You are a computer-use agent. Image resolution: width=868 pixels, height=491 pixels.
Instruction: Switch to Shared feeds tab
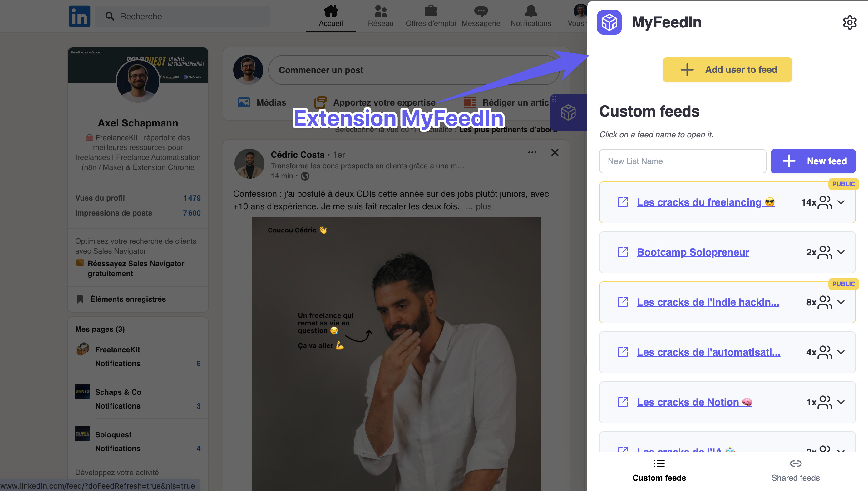pyautogui.click(x=795, y=470)
